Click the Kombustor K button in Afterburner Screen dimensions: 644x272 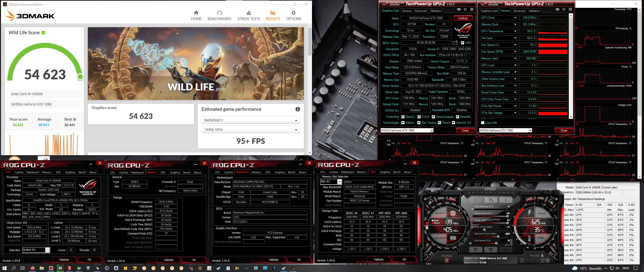coord(475,200)
